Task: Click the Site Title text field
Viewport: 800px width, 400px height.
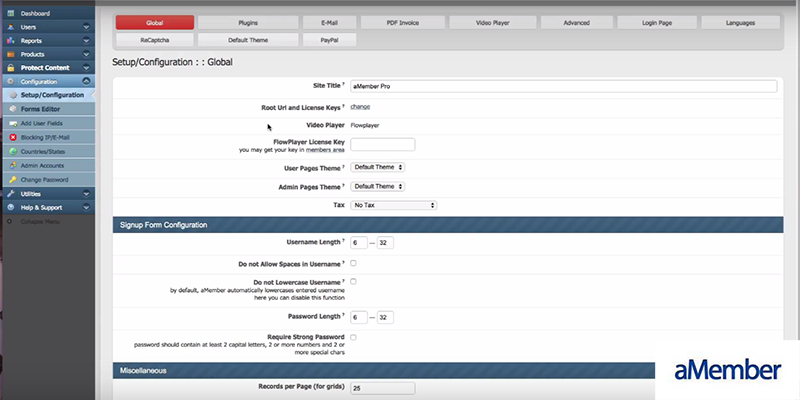Action: (563, 86)
